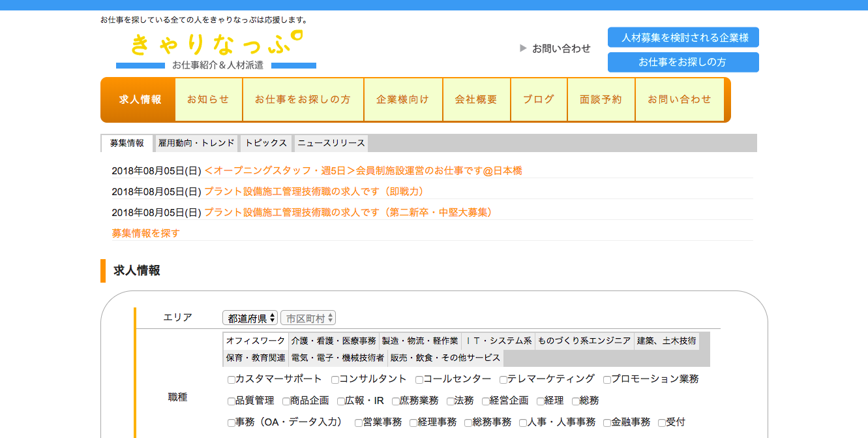Tick the 広報・IR checkbox
868x438 pixels.
(x=341, y=401)
